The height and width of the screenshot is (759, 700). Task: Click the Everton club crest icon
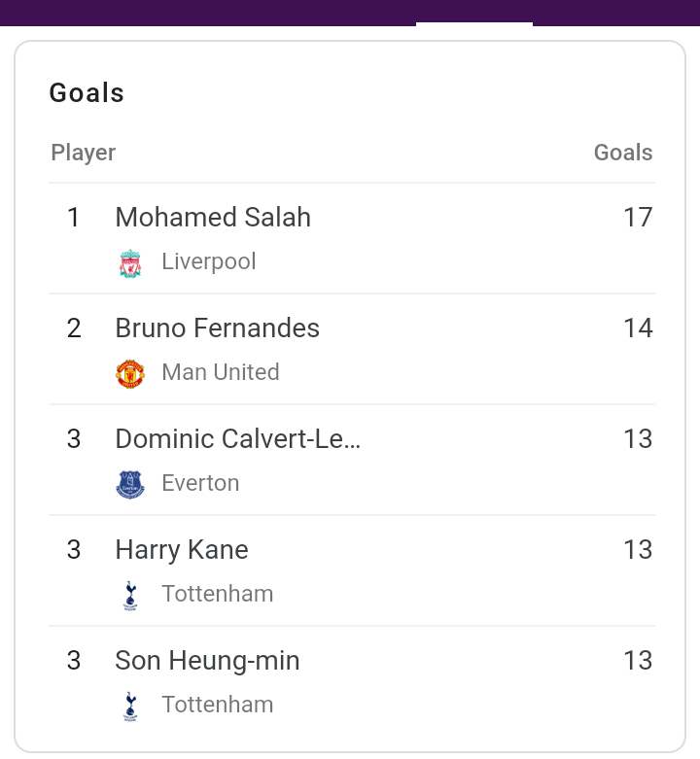click(x=130, y=485)
